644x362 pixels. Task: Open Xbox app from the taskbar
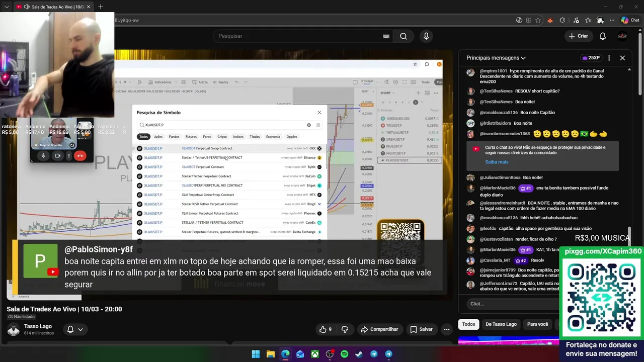click(x=314, y=354)
